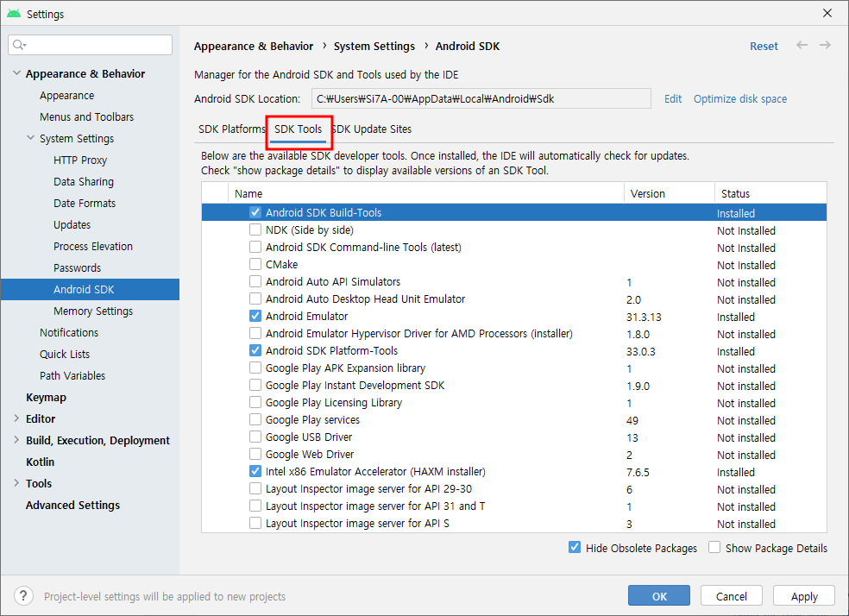Open Kotlin settings
Screen dimensions: 849x616
(x=40, y=462)
